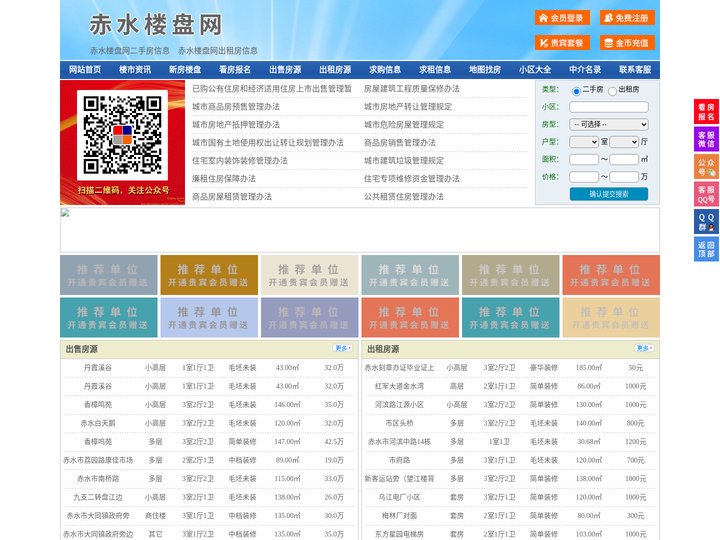Open the 室 count dropdown

pos(584,142)
